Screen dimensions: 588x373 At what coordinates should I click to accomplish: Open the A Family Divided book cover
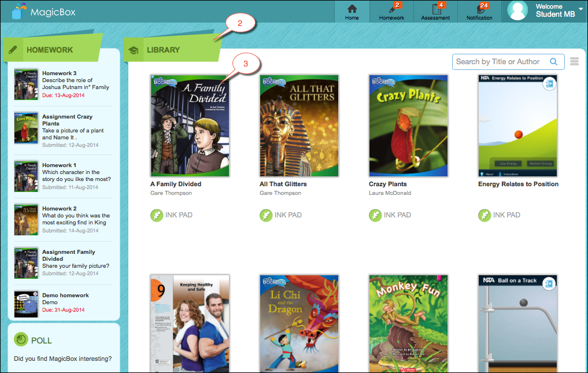click(x=190, y=125)
